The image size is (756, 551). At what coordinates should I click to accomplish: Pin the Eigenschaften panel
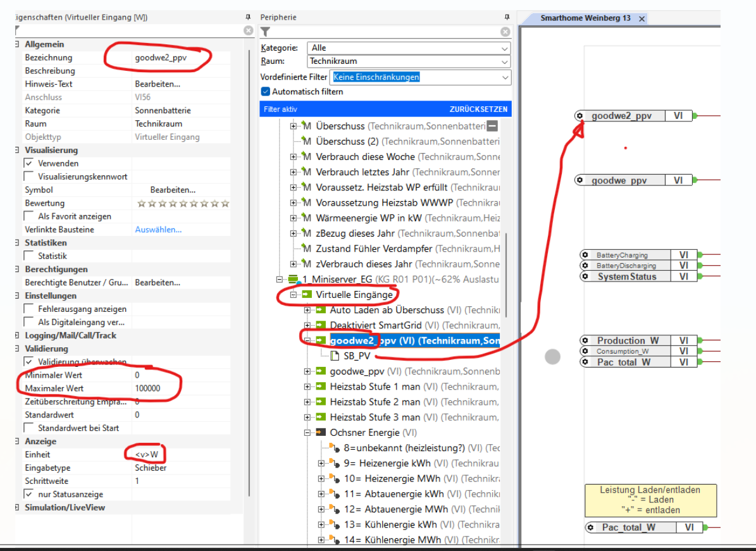248,17
